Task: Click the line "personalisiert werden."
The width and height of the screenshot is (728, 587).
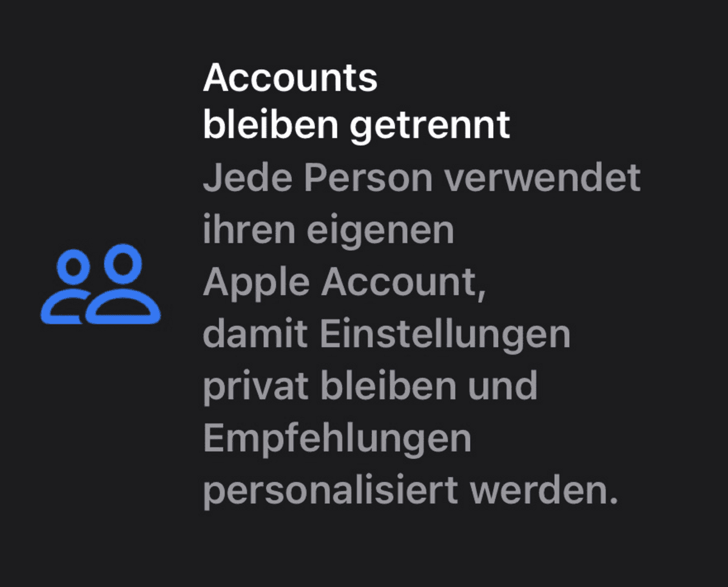Action: 410,490
